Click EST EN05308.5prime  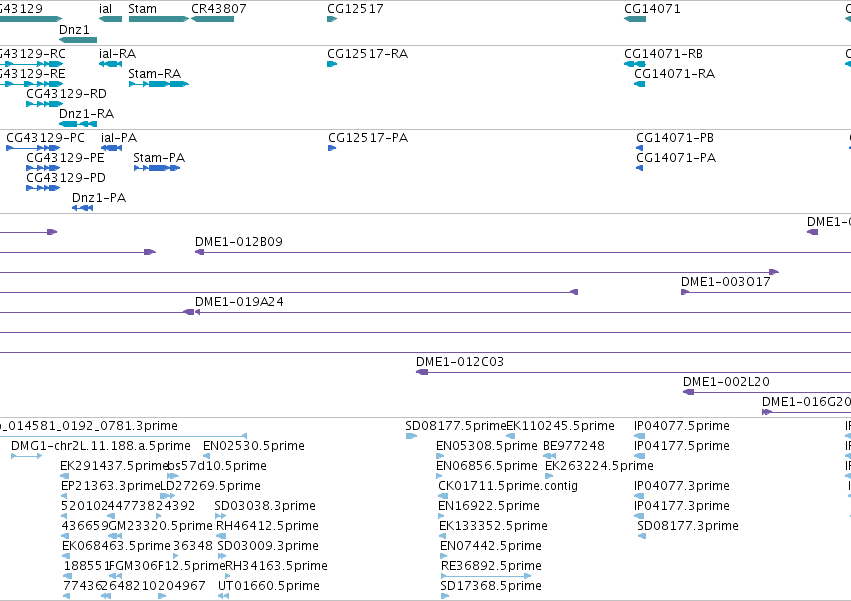(487, 446)
